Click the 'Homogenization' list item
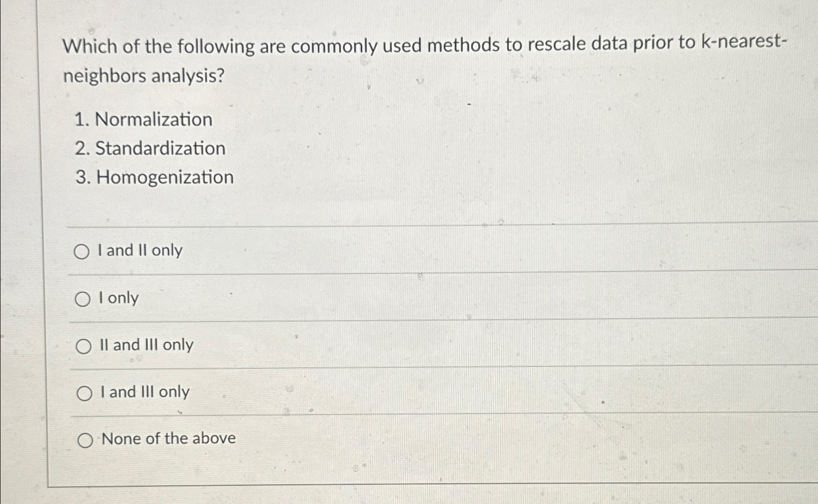Screen dimensions: 818x504 tap(156, 178)
